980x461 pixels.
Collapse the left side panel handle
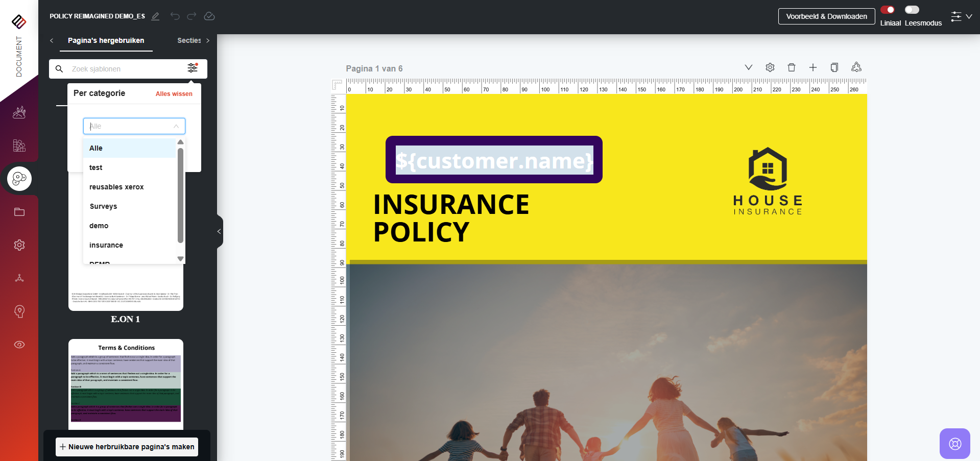point(219,231)
